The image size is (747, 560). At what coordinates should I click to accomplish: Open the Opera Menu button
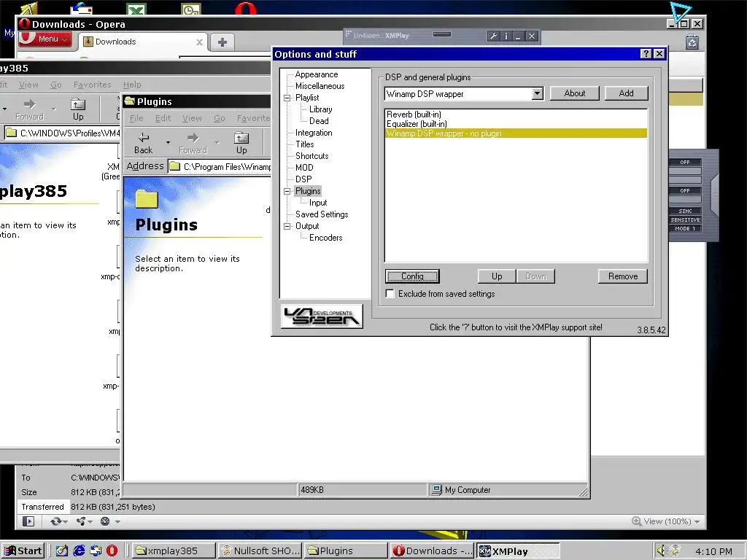tap(46, 39)
